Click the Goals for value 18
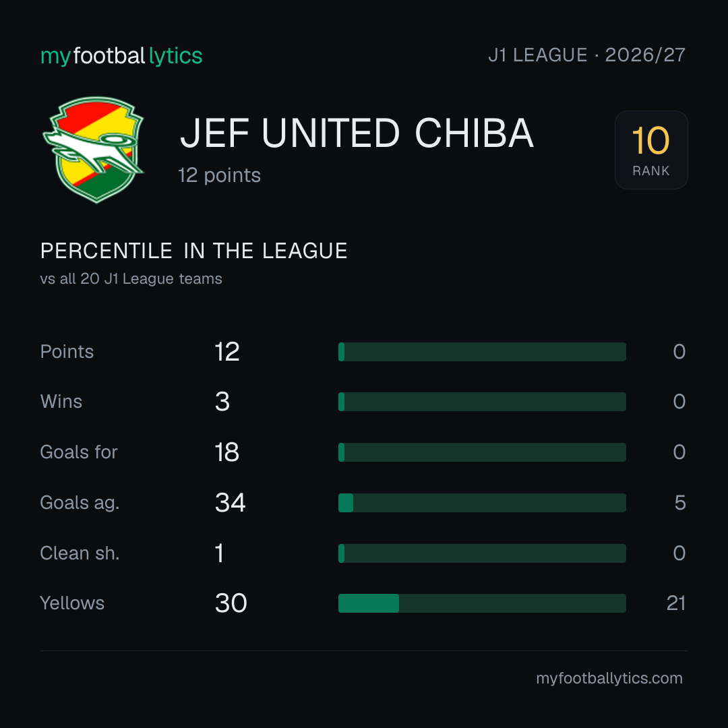Image resolution: width=728 pixels, height=728 pixels. (x=226, y=452)
